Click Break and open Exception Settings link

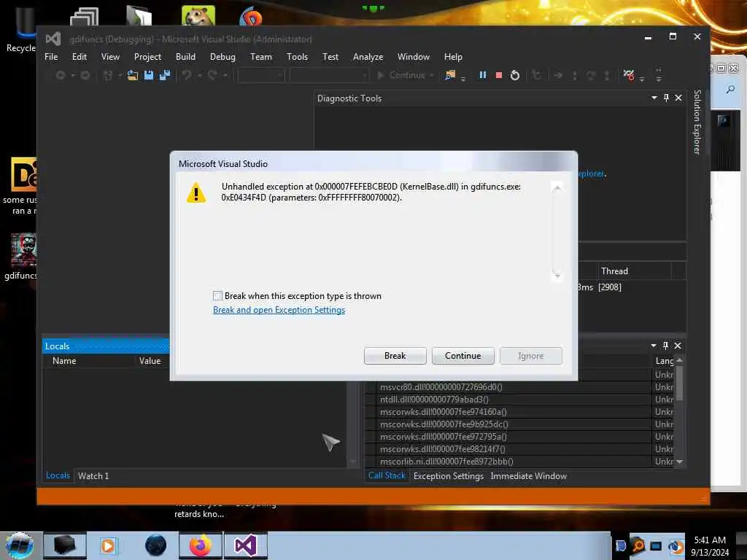[x=279, y=310]
